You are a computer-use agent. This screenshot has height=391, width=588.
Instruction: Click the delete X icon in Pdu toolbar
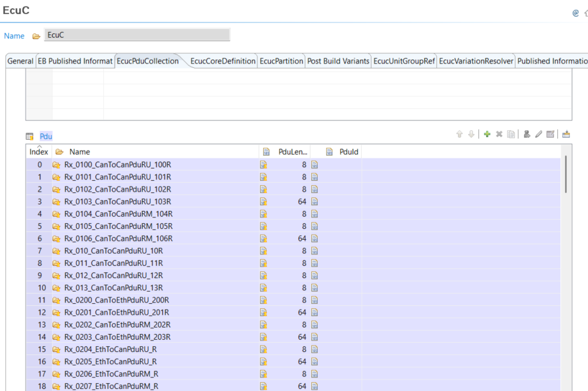click(x=499, y=135)
